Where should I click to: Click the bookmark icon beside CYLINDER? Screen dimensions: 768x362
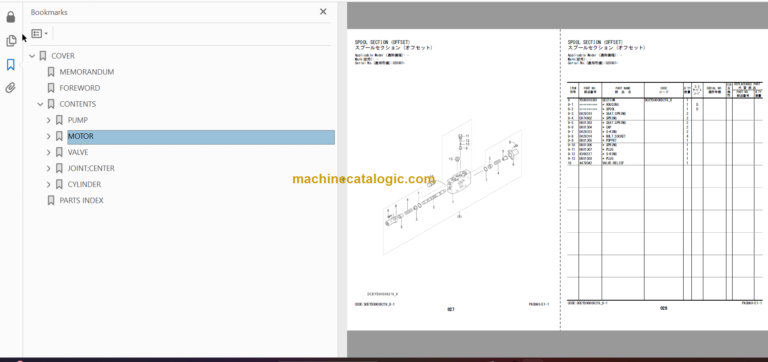pyautogui.click(x=59, y=185)
